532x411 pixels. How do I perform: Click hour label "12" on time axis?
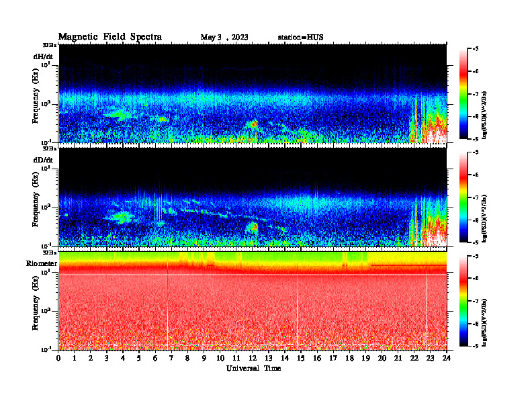(x=253, y=358)
